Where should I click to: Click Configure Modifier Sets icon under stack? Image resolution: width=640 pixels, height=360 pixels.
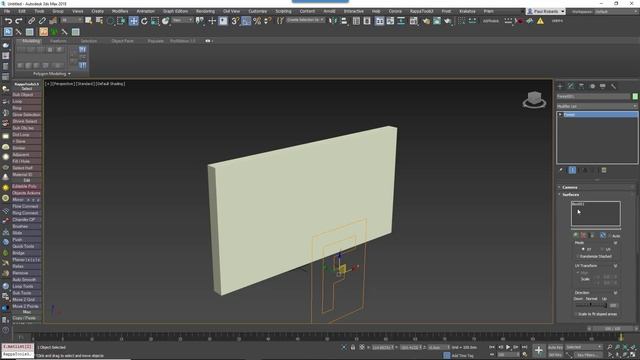coord(604,170)
